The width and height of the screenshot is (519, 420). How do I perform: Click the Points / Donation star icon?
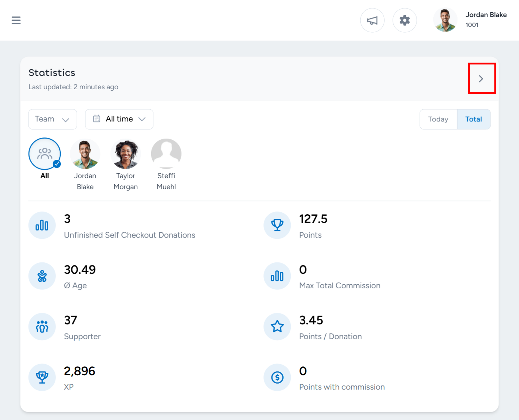(277, 326)
